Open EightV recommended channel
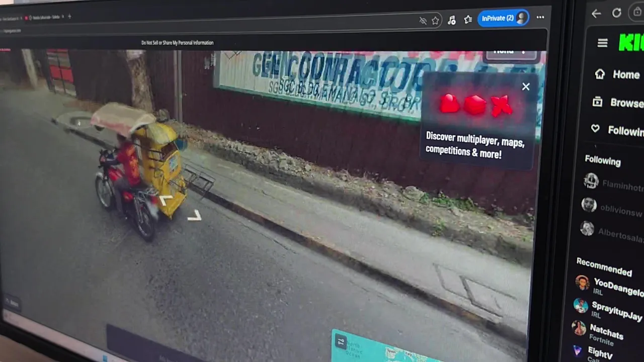The width and height of the screenshot is (644, 362). [x=594, y=352]
